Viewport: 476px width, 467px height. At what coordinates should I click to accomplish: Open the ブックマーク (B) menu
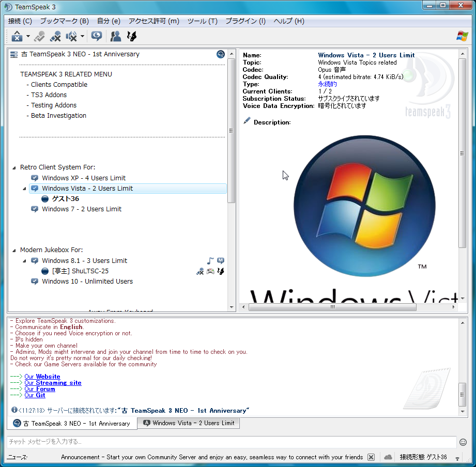coord(65,21)
